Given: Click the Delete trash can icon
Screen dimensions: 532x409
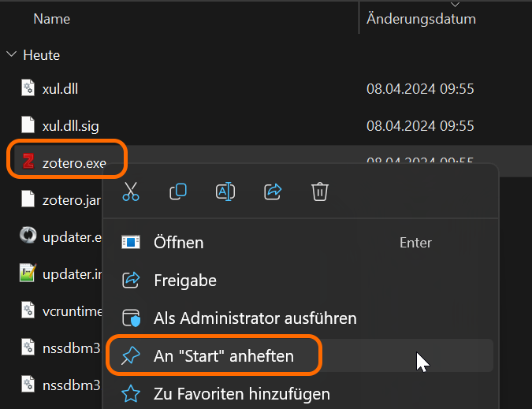Looking at the screenshot, I should pos(319,191).
